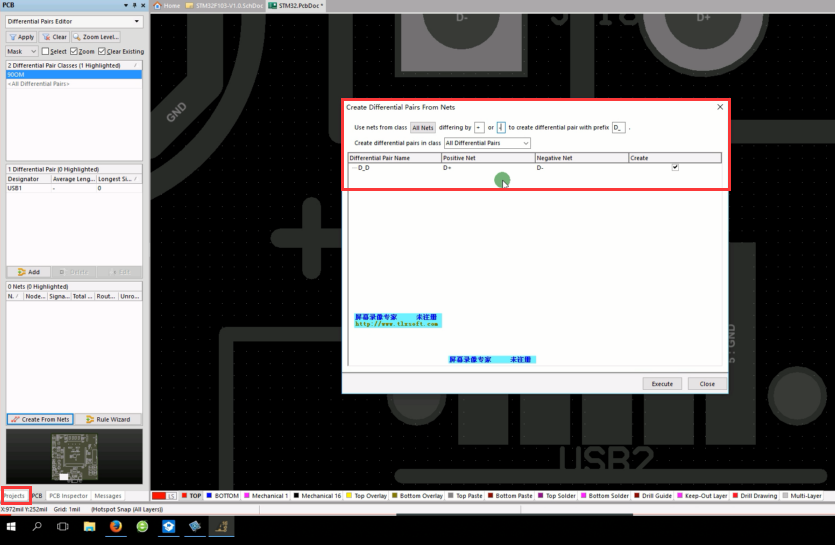Click the dialog's Close button

707,384
